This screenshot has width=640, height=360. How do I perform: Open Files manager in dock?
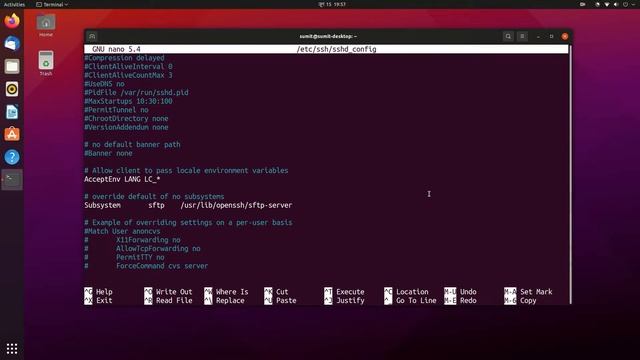pos(12,66)
